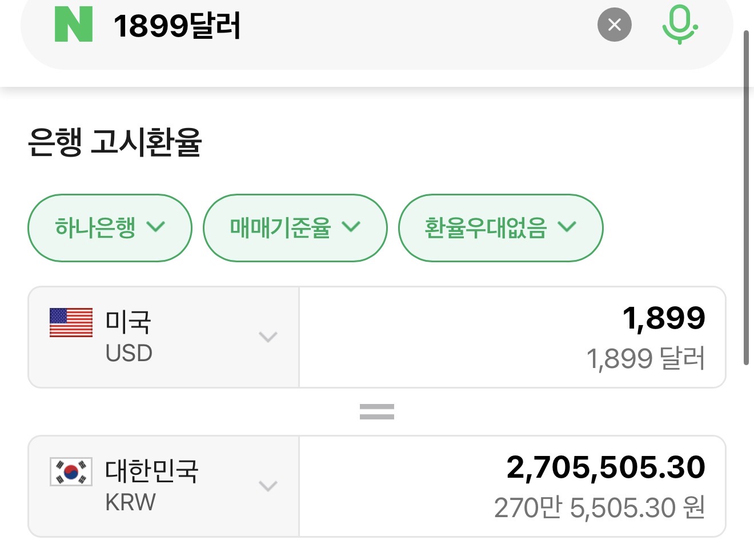Click the 1,899 달러 subtext label
Image resolution: width=754 pixels, height=560 pixels.
click(645, 359)
